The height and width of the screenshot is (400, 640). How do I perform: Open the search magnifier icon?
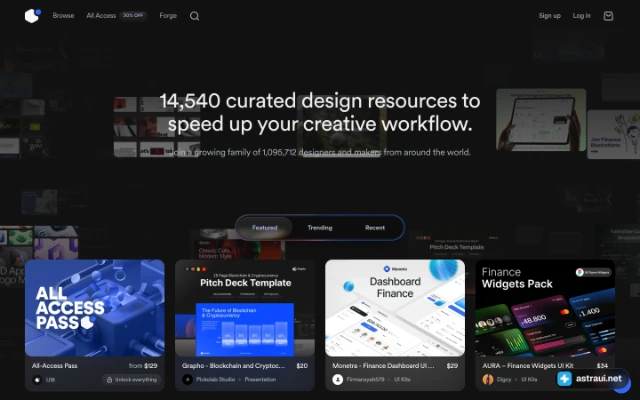click(x=194, y=16)
